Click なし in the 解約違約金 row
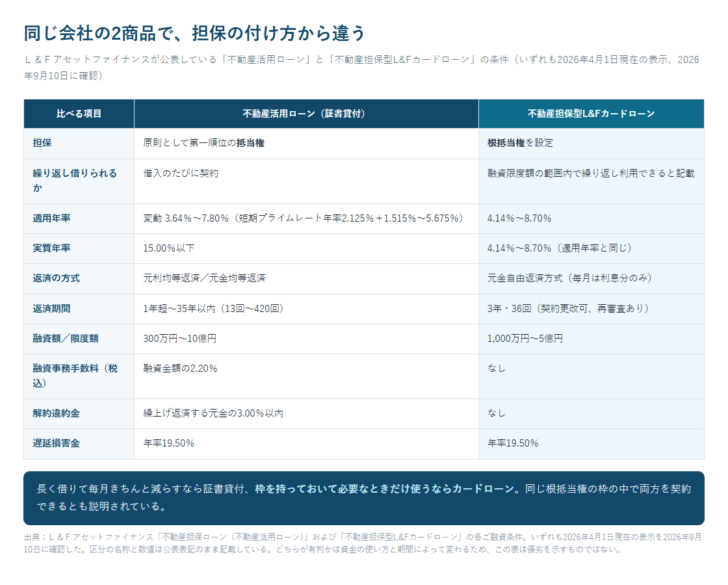This screenshot has width=728, height=585. coord(591,414)
